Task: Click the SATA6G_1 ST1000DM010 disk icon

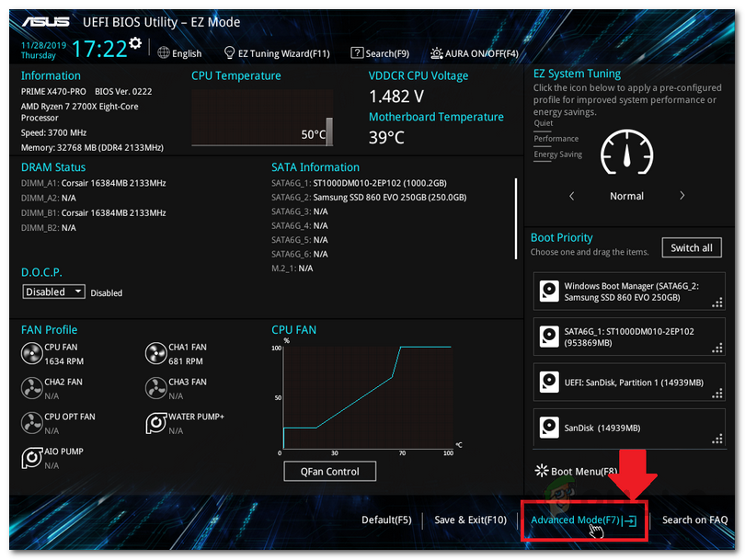Action: (549, 337)
